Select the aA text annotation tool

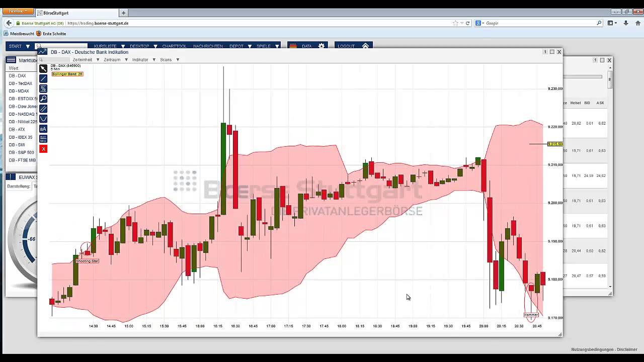43,129
